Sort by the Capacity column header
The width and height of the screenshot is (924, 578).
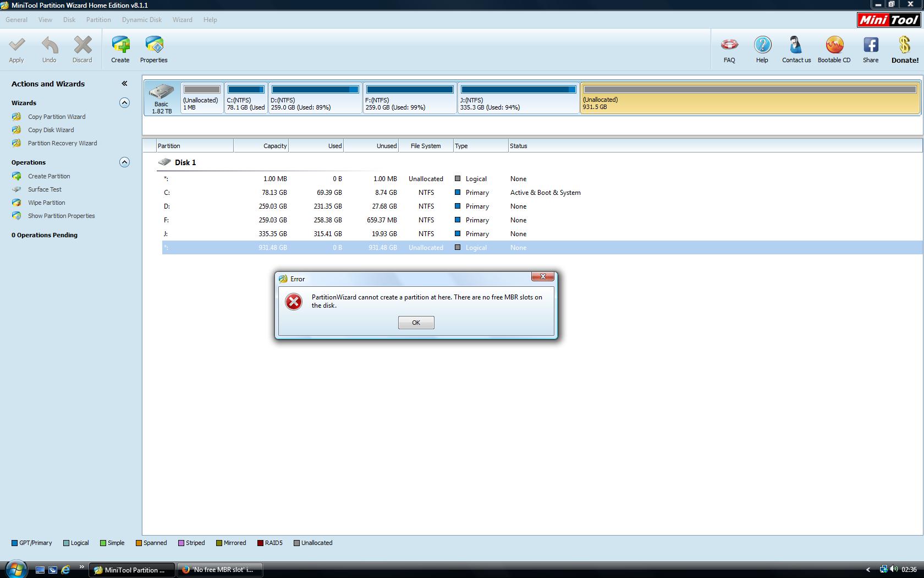coord(261,146)
